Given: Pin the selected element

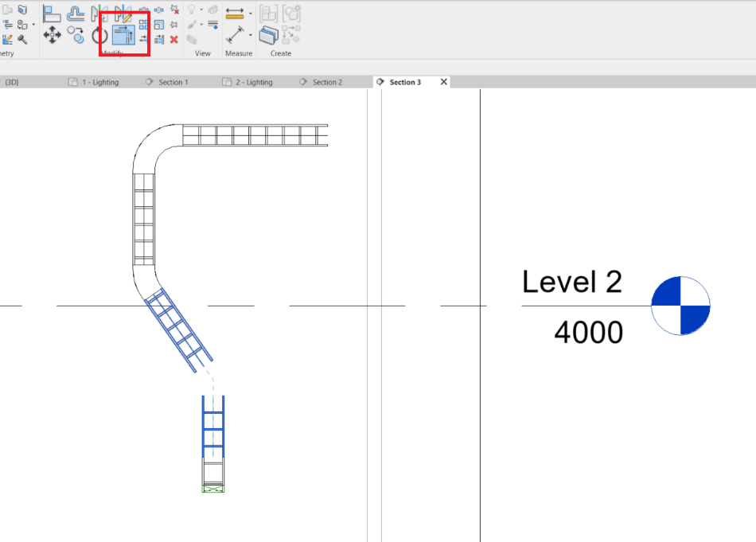Looking at the screenshot, I should (172, 24).
